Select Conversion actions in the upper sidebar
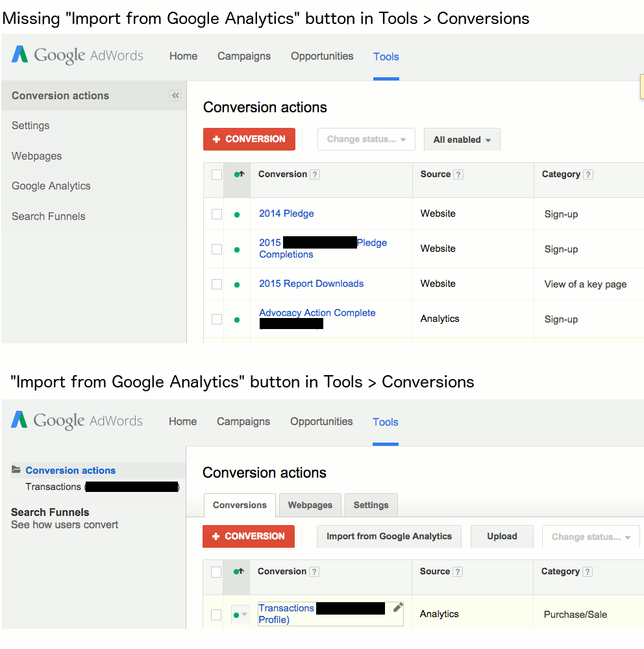Viewport: 644px width, 649px height. [60, 95]
